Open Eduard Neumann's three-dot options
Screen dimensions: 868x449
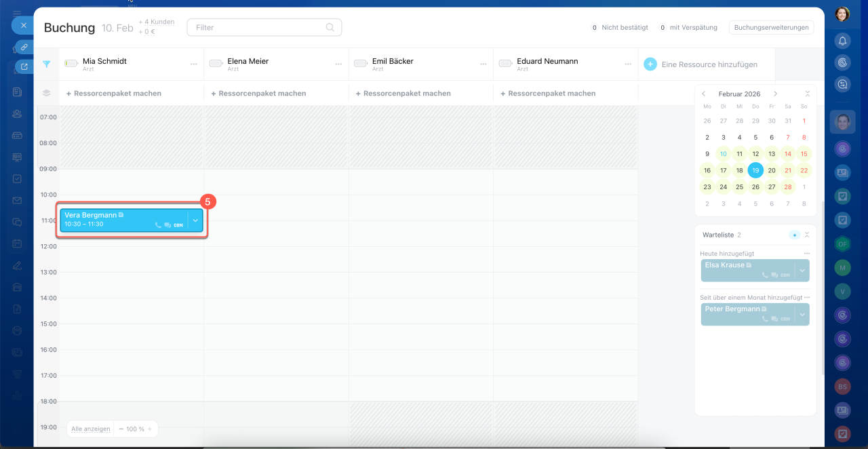point(628,64)
